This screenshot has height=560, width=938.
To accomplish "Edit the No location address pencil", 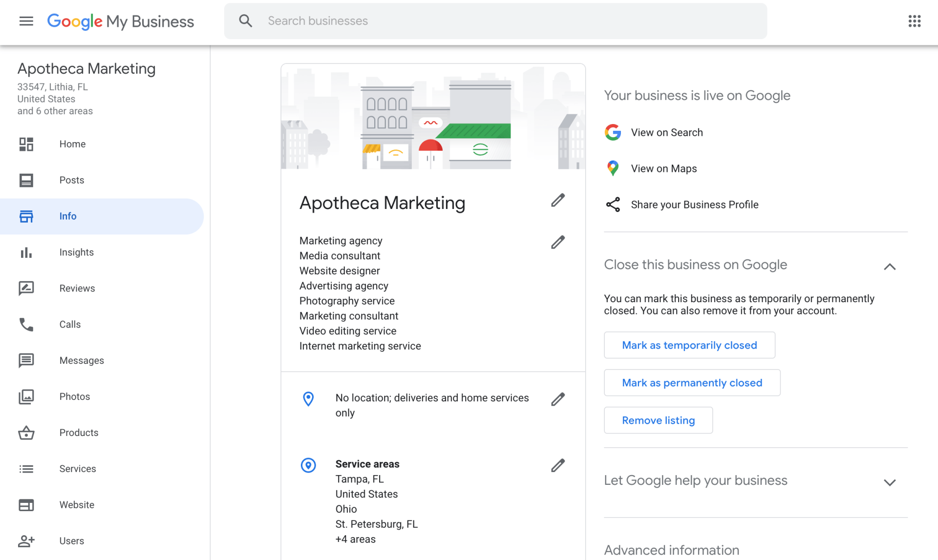I will (558, 399).
